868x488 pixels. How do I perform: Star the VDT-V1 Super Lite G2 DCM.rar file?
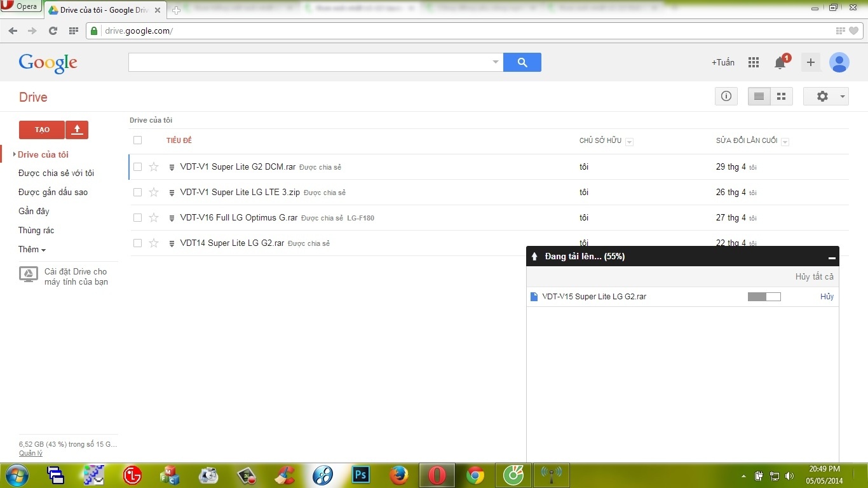click(x=153, y=167)
